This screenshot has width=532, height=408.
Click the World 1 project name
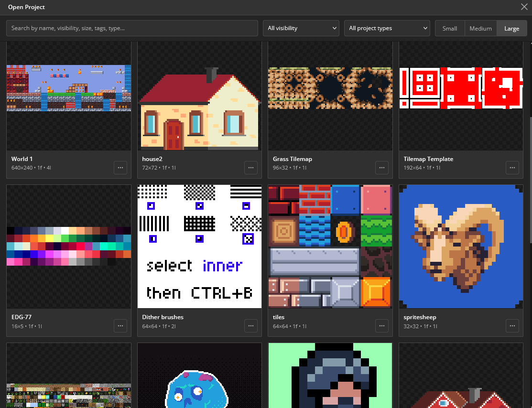point(22,159)
